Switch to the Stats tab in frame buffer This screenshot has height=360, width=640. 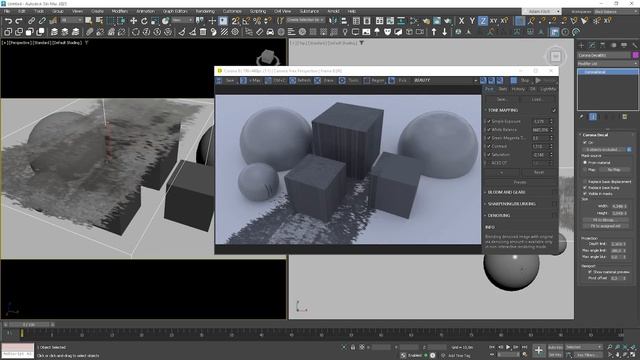(503, 89)
